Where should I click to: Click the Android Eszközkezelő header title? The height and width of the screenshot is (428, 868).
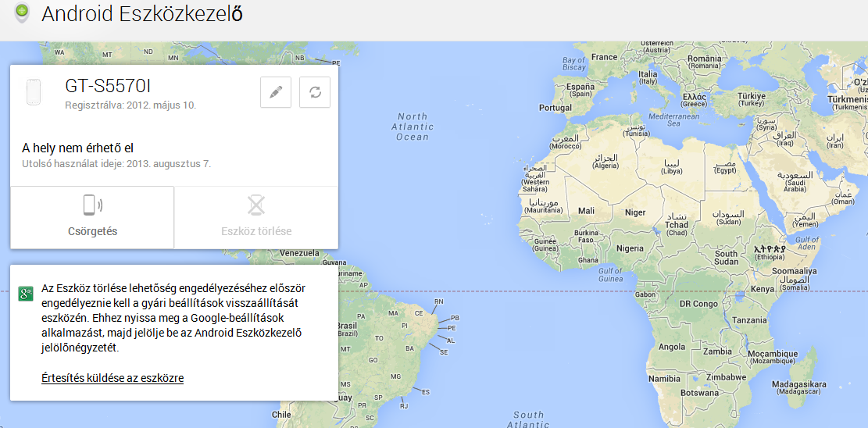click(141, 14)
